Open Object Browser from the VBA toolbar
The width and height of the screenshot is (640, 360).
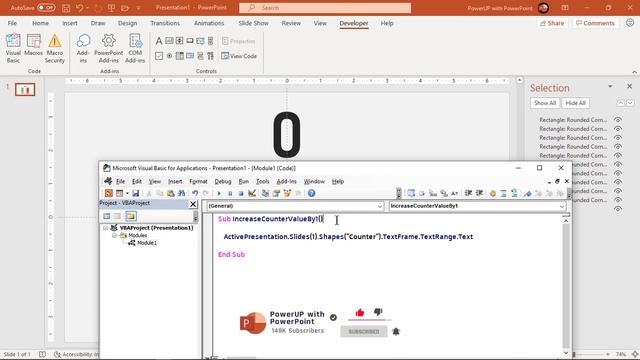tap(287, 193)
